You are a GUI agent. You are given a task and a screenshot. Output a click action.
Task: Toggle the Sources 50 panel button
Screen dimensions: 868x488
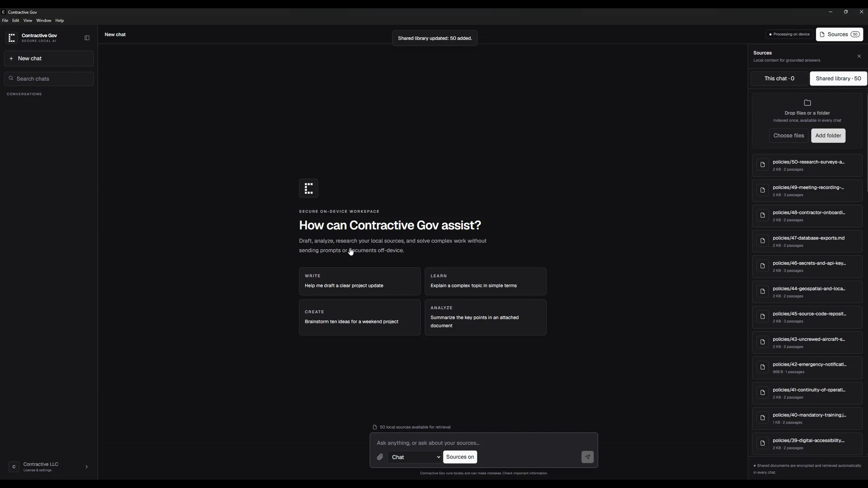[839, 34]
